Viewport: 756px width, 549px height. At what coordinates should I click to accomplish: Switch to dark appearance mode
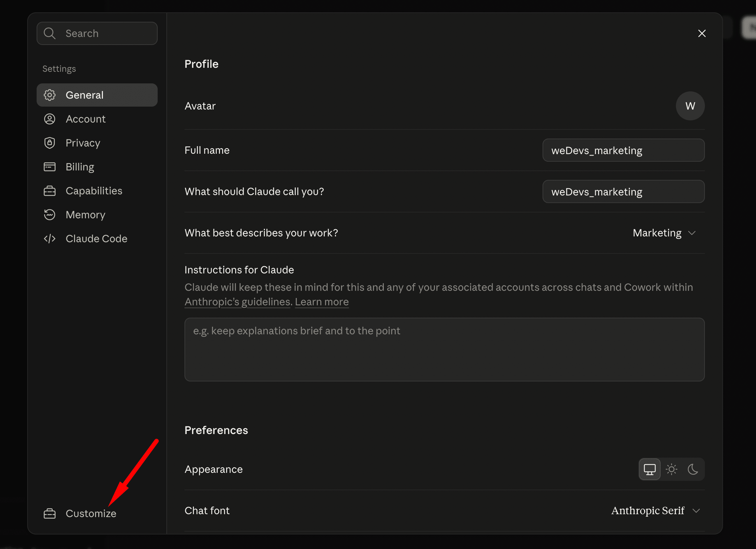click(x=693, y=469)
